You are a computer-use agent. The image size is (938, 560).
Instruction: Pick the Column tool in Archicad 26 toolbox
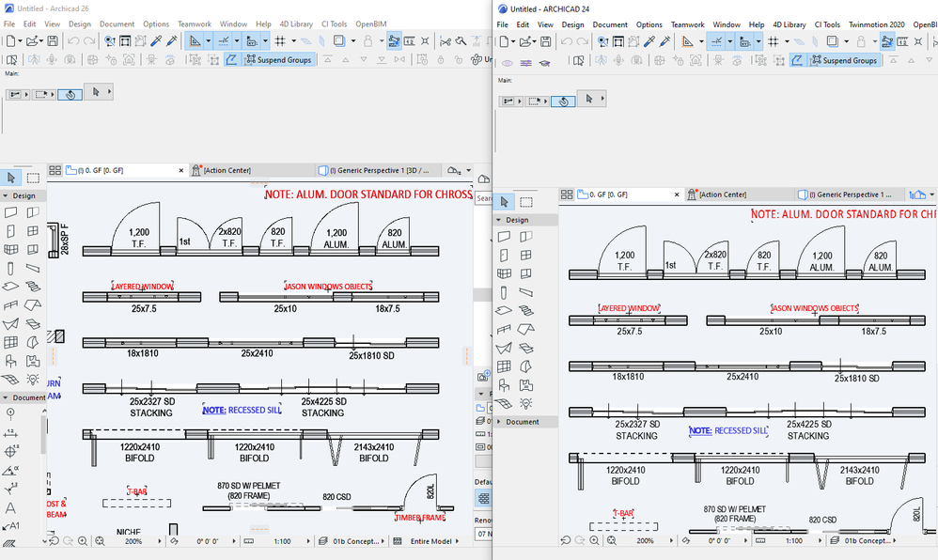pos(10,268)
